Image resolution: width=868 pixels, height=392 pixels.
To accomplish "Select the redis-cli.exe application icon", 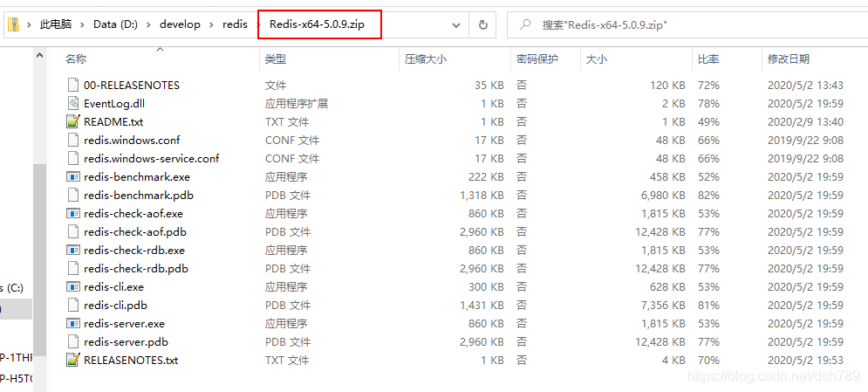I will (x=73, y=287).
